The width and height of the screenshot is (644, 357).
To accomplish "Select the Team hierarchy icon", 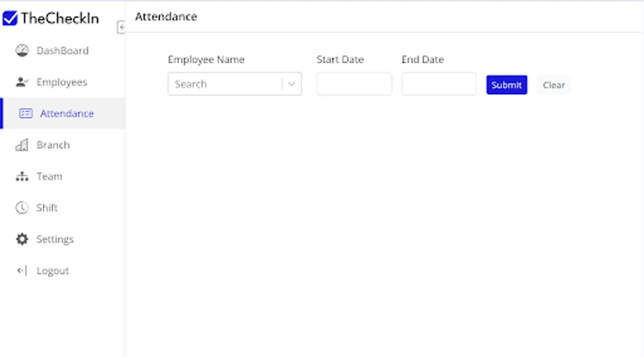I will (x=22, y=177).
